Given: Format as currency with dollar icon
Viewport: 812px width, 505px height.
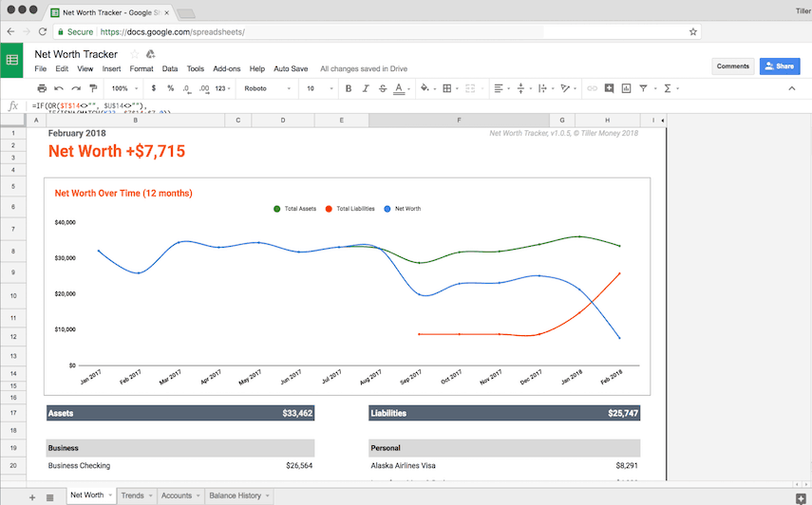Looking at the screenshot, I should pos(154,88).
